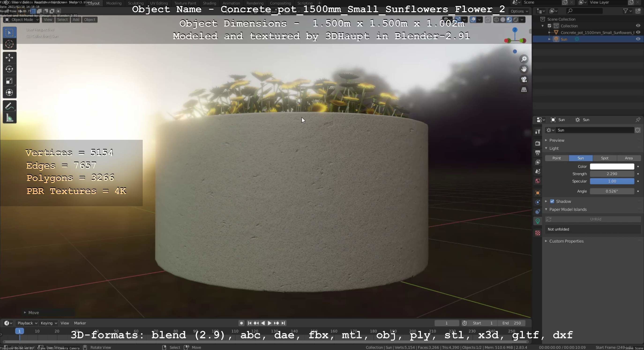
Task: Toggle camera view via camera icon
Action: coord(524,79)
